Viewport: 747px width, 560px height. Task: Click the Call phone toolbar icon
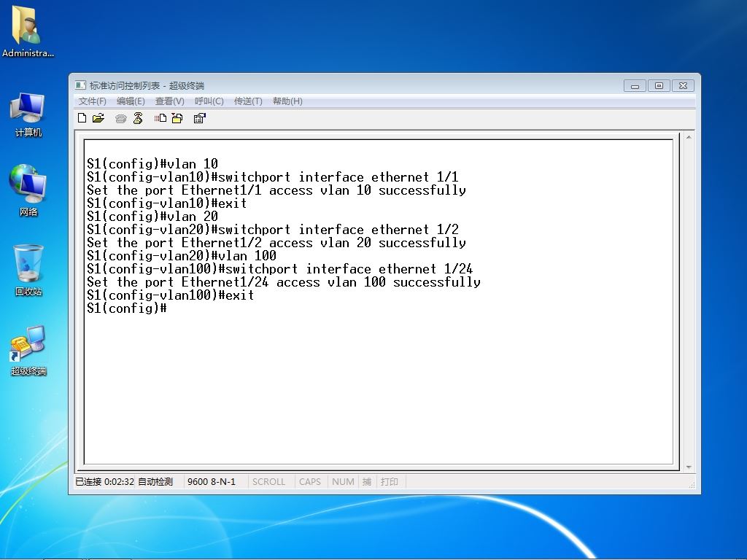(120, 119)
